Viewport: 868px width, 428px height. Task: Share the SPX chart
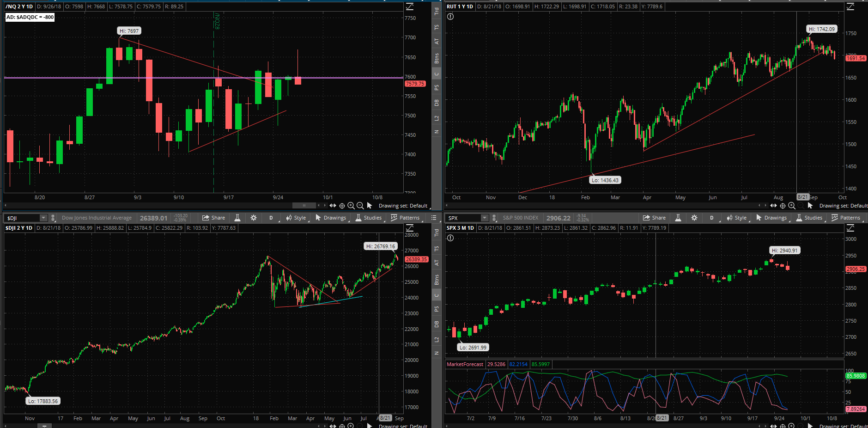pos(655,218)
